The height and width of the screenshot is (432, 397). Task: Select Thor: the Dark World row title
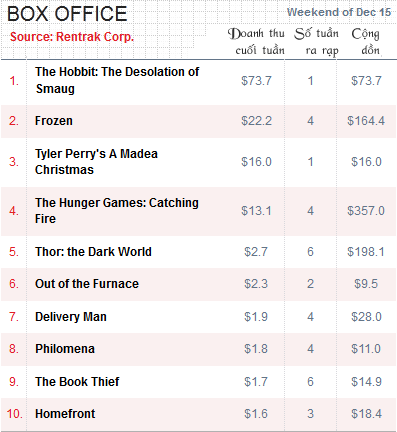pyautogui.click(x=93, y=252)
